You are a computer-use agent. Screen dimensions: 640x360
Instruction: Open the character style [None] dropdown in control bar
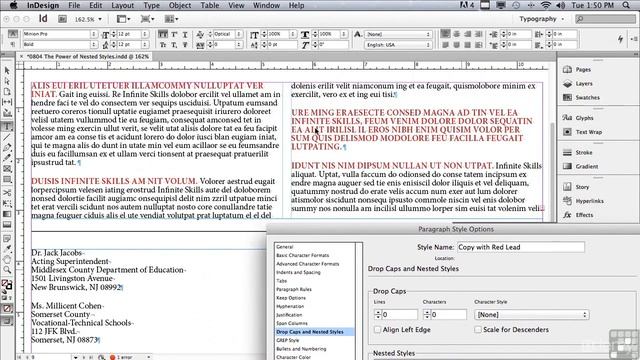pos(398,34)
